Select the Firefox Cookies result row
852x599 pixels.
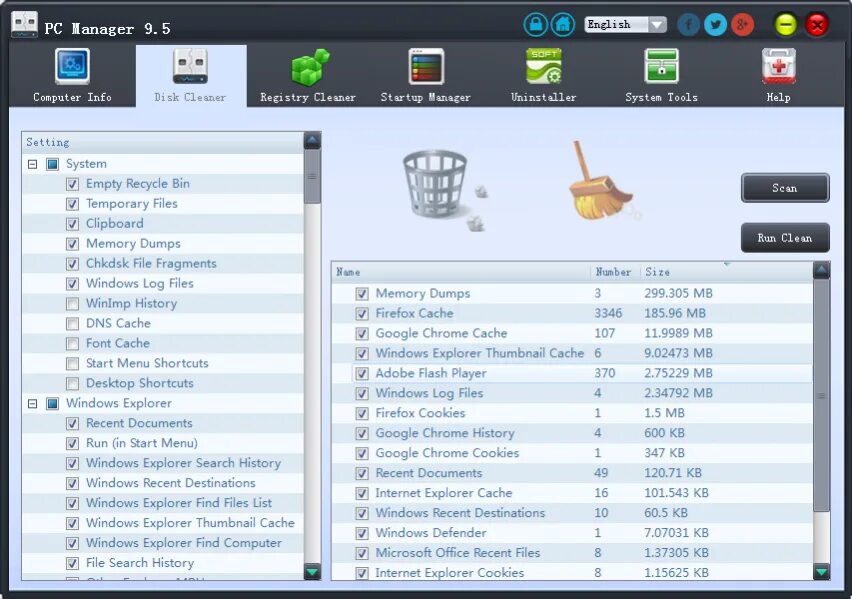tap(572, 413)
